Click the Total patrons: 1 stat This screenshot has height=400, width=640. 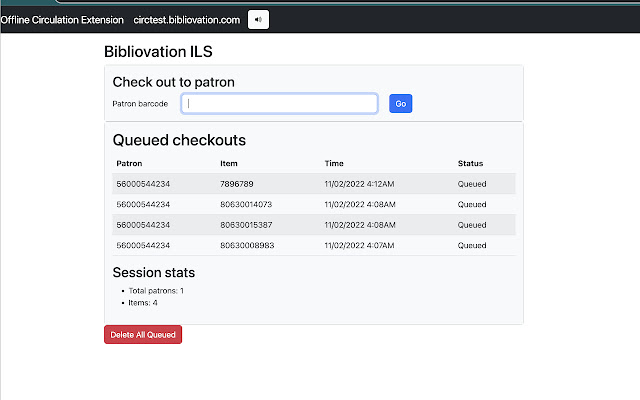coord(156,291)
